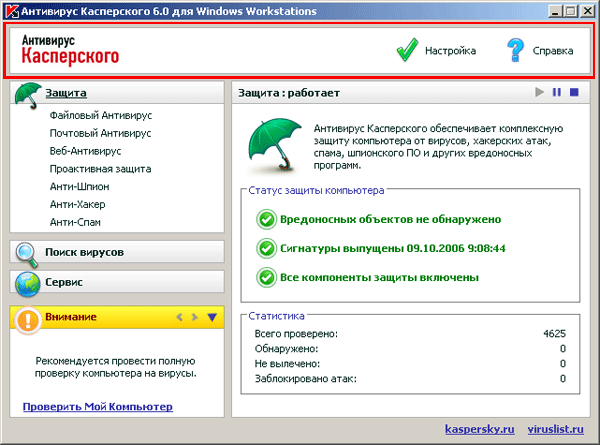Open the viruslist.ru link
Viewport: 600px width, 445px height.
[x=556, y=429]
